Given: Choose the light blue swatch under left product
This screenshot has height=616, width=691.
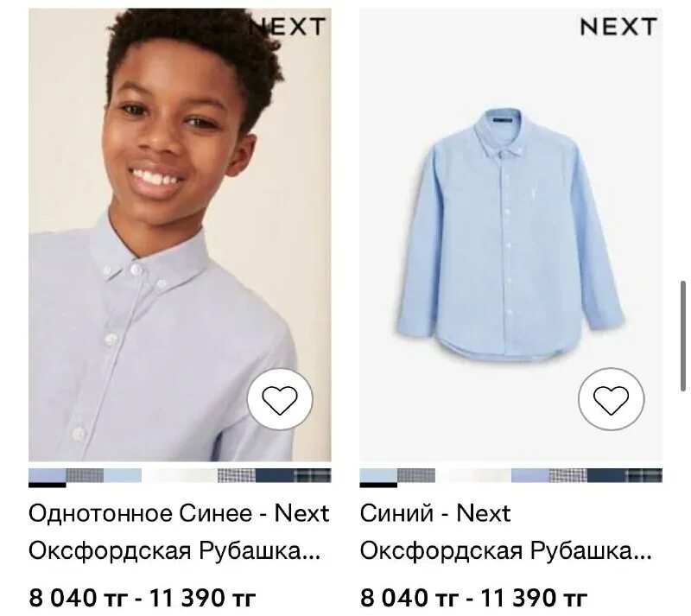Looking at the screenshot, I should coord(123,476).
